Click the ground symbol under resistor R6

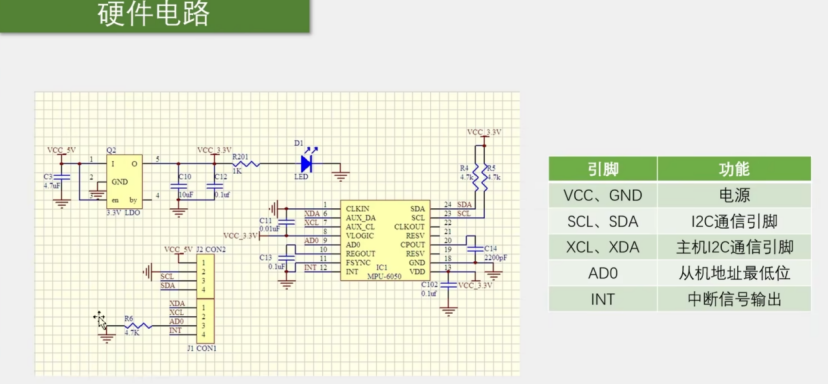click(107, 337)
